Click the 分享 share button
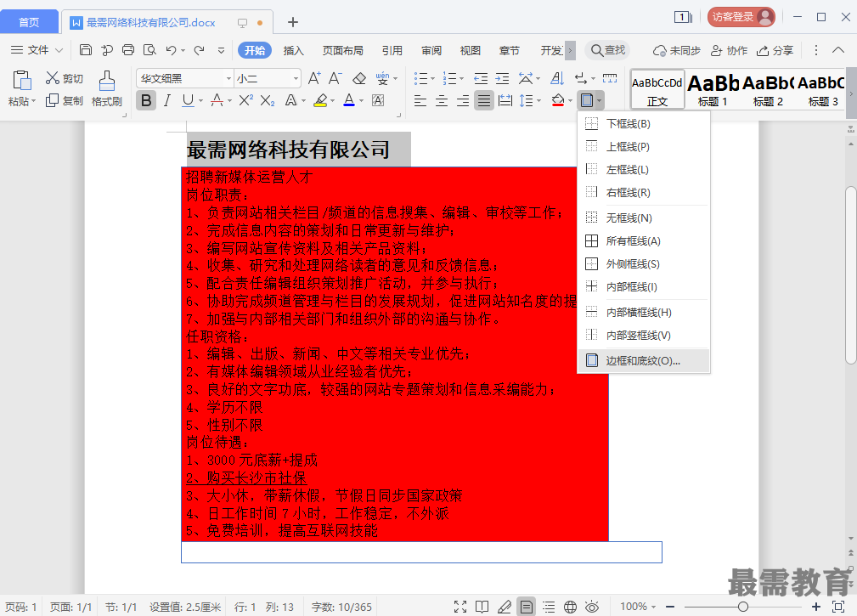Viewport: 857px width, 616px height. coord(775,50)
